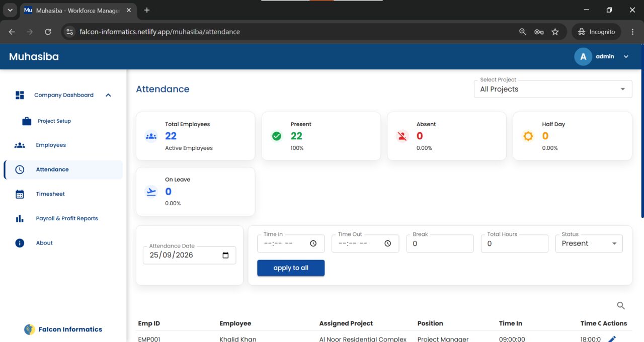Reload the page

click(x=48, y=32)
